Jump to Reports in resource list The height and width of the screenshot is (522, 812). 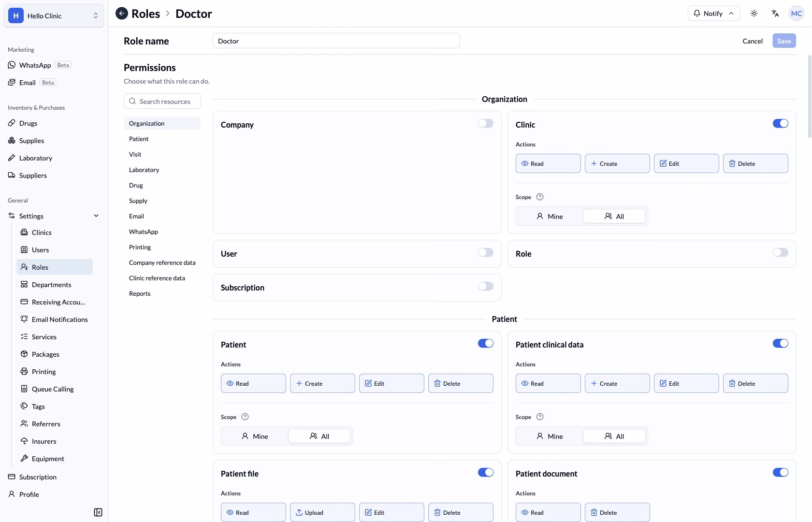(x=162, y=294)
